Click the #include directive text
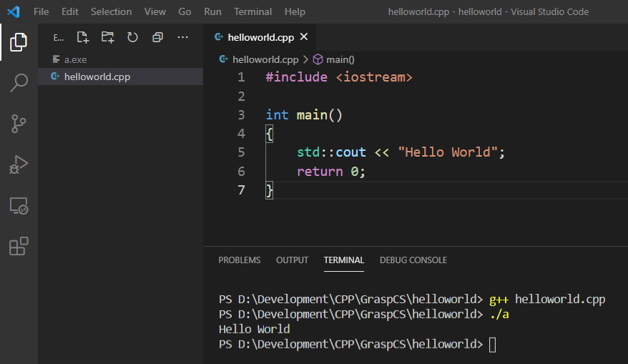 pyautogui.click(x=296, y=77)
